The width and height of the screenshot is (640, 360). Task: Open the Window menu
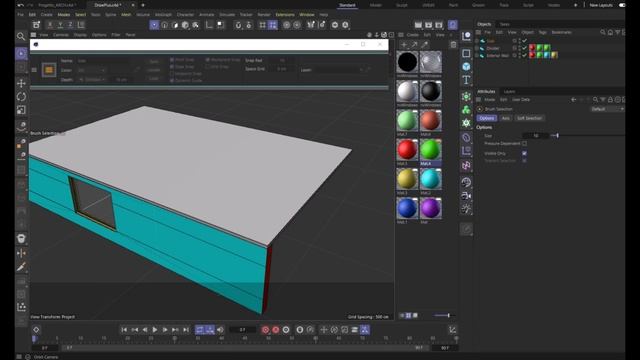pyautogui.click(x=307, y=15)
